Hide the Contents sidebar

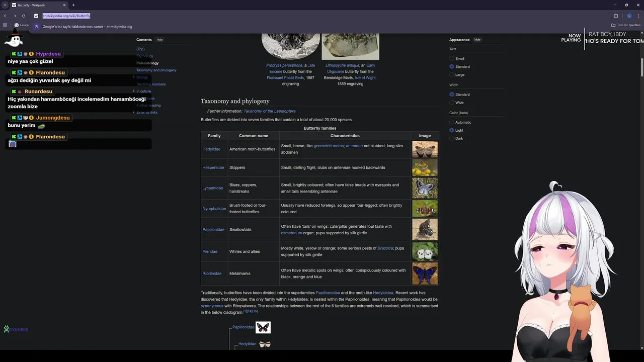point(159,40)
